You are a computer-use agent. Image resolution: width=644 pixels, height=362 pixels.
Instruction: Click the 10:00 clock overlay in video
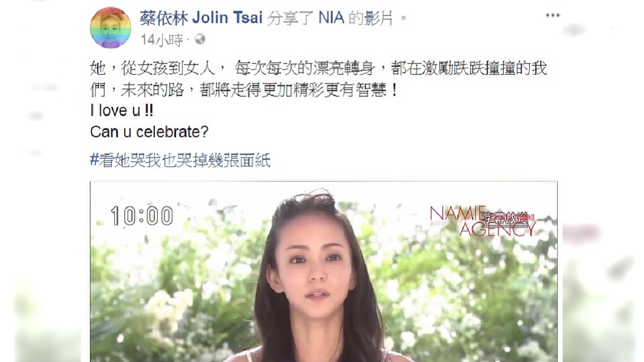pyautogui.click(x=142, y=216)
